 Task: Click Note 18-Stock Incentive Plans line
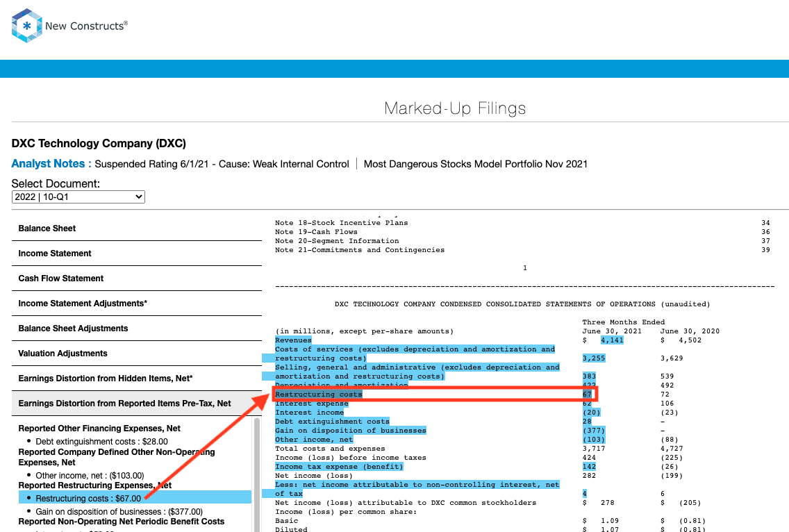342,223
